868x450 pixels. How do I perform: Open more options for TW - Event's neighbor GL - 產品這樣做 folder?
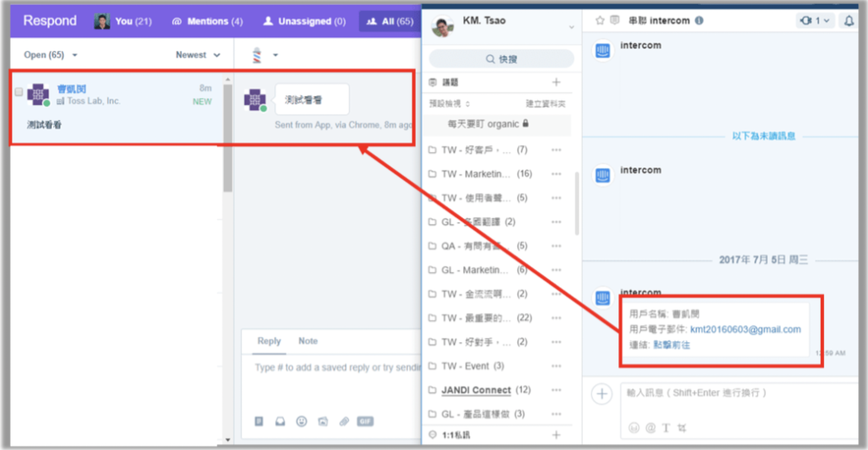(556, 414)
